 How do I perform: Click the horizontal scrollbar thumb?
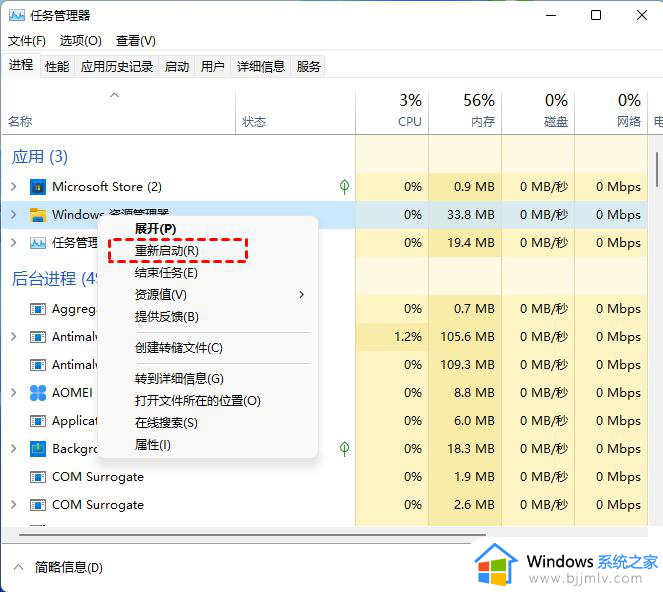click(252, 534)
